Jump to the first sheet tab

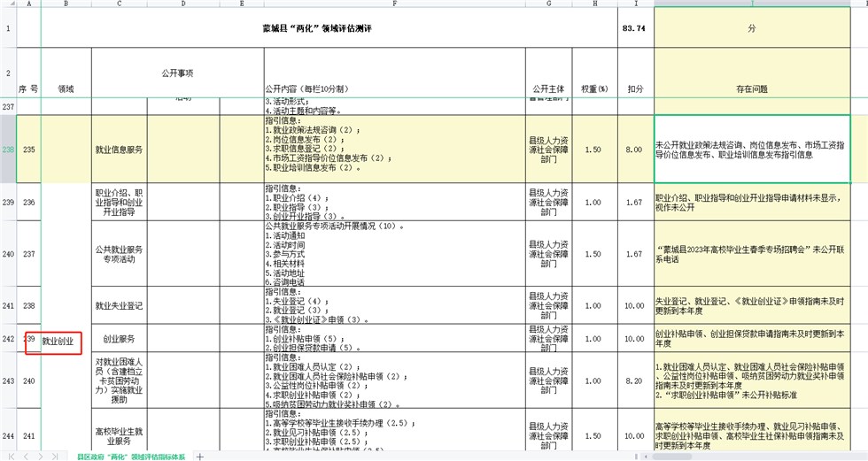(x=12, y=456)
